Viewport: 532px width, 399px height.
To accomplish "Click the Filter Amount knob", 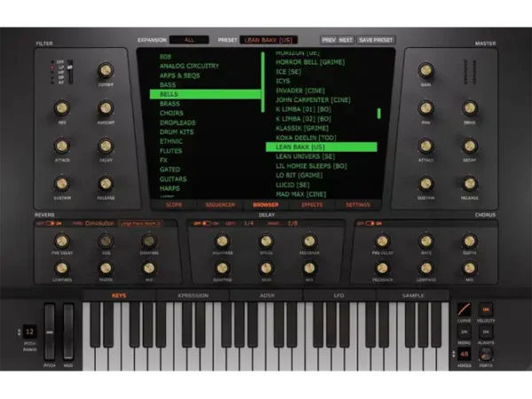I will pyautogui.click(x=106, y=108).
